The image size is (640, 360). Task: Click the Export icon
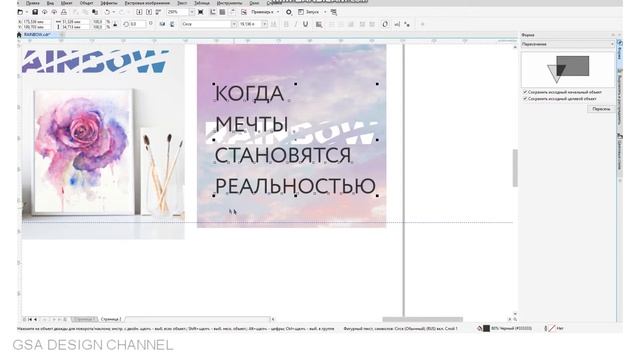(149, 12)
